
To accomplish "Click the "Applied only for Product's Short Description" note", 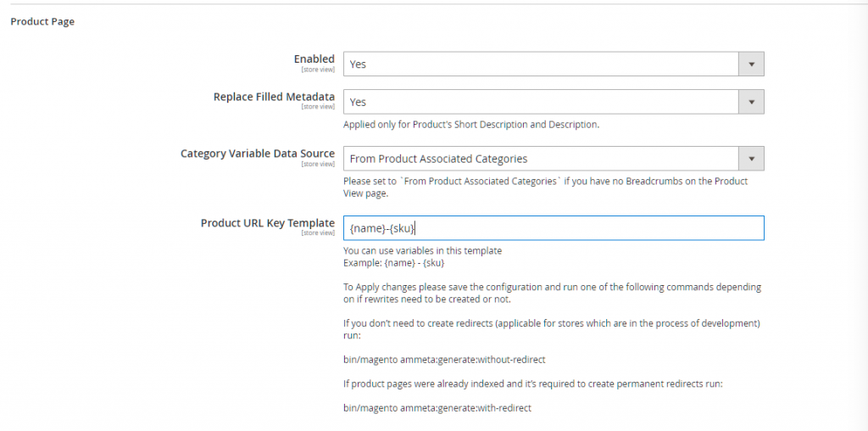I will tap(471, 125).
